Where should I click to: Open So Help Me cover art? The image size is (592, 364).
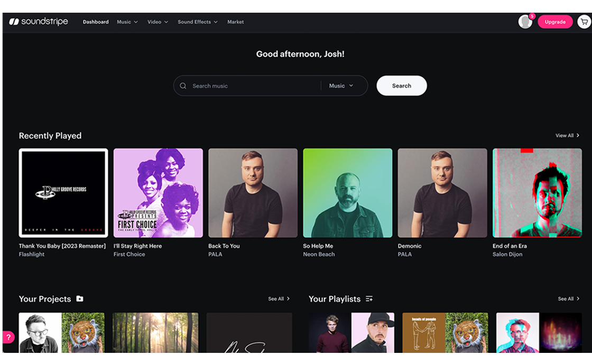348,193
